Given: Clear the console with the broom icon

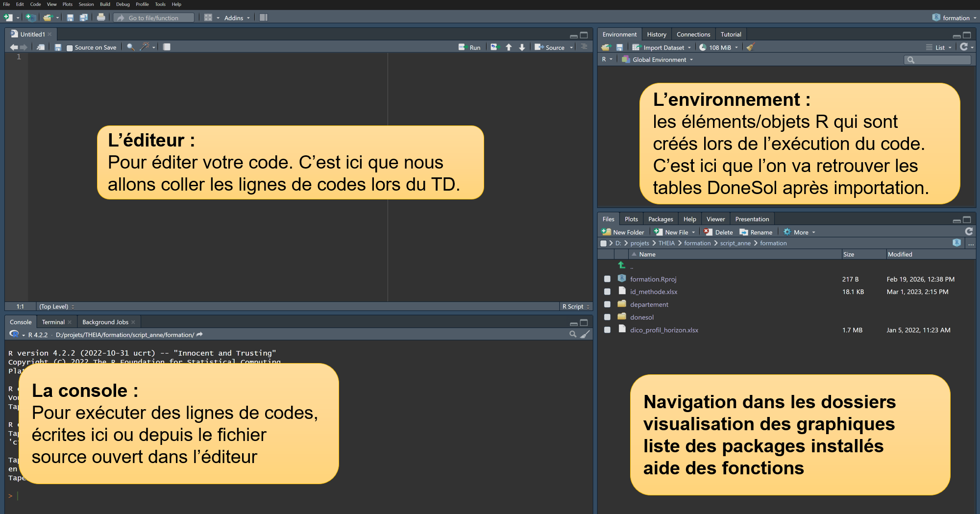Looking at the screenshot, I should point(585,334).
